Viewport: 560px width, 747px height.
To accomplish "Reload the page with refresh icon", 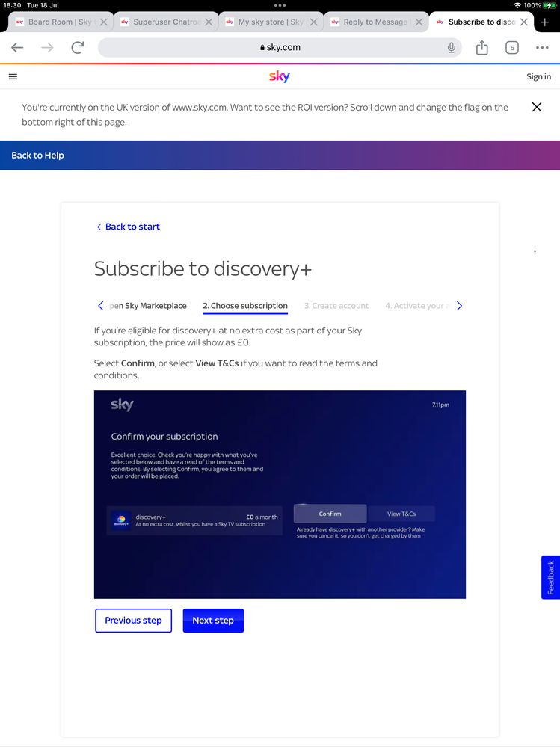I will (77, 48).
